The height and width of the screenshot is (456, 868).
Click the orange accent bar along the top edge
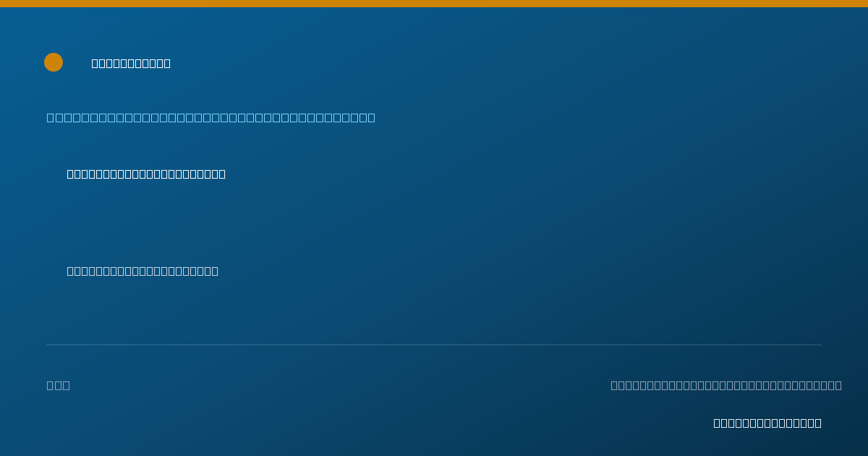point(434,4)
